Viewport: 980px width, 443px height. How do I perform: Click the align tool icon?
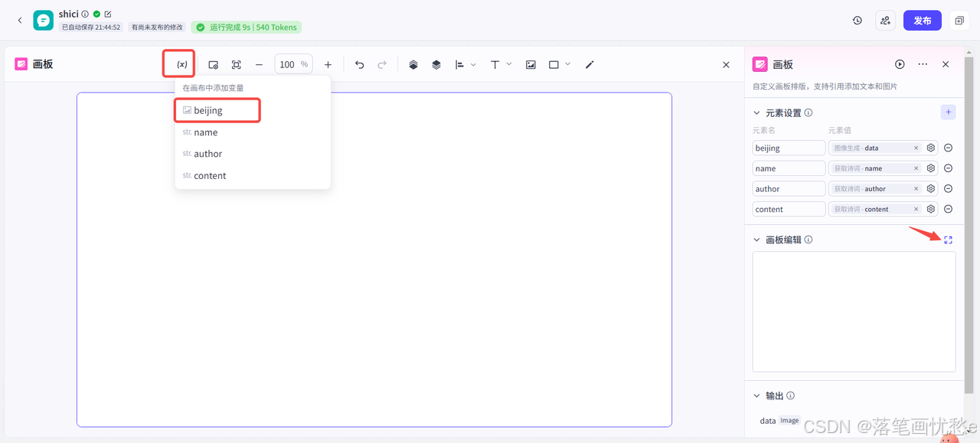click(459, 65)
